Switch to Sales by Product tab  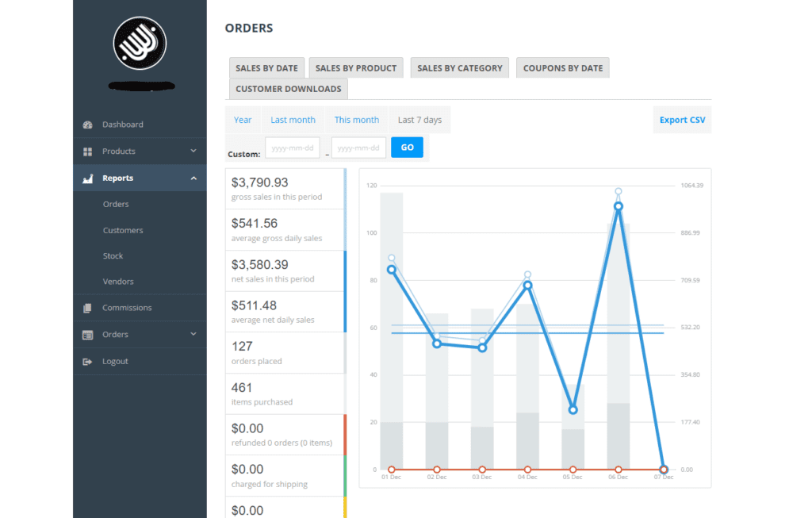pos(356,68)
